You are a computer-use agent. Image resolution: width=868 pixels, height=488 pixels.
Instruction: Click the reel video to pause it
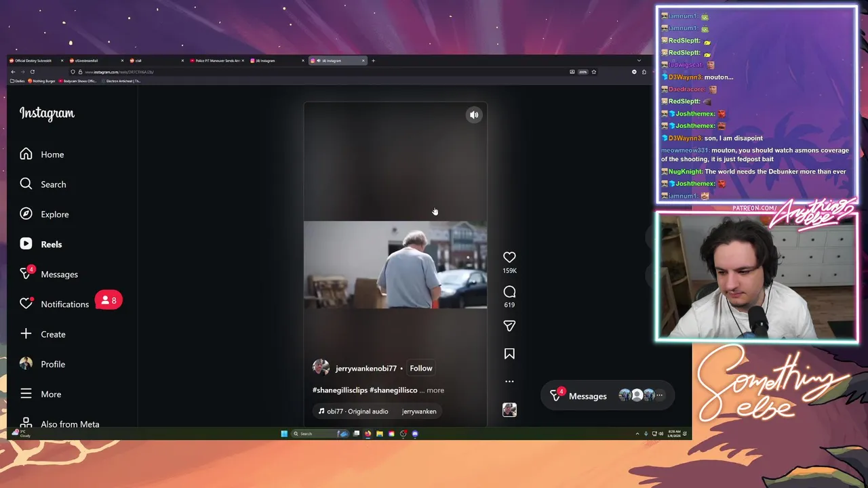(x=395, y=264)
